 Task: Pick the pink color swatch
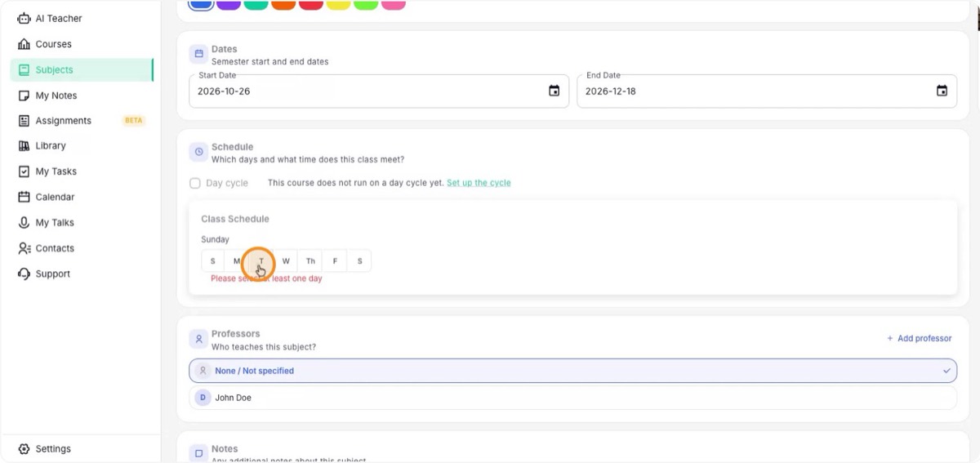tap(393, 4)
